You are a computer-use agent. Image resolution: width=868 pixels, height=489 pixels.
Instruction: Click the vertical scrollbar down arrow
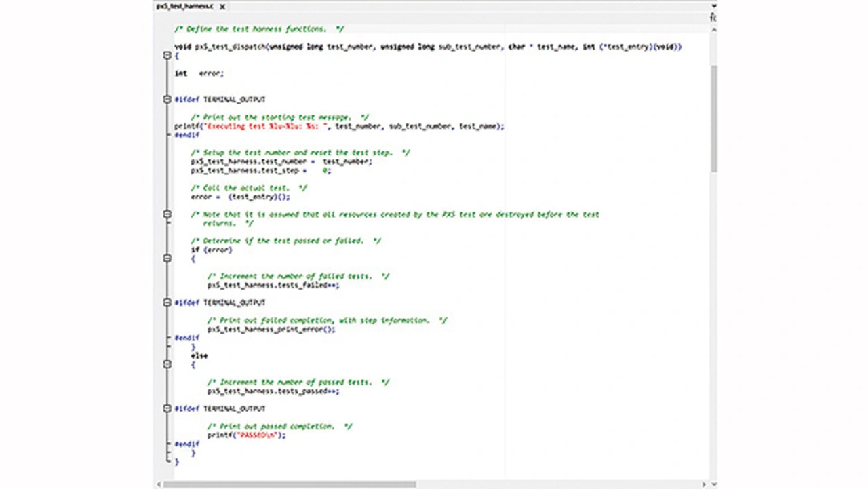coord(713,484)
